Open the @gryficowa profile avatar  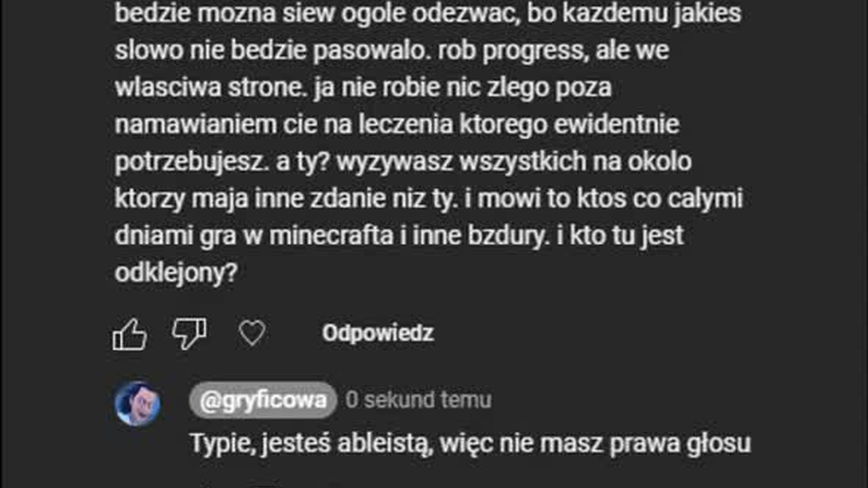pyautogui.click(x=138, y=403)
